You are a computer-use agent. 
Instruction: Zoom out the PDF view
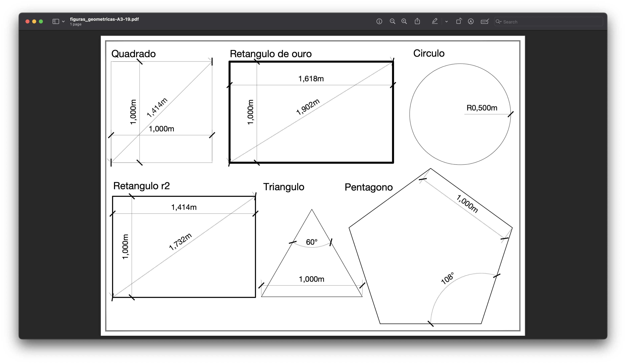[392, 21]
